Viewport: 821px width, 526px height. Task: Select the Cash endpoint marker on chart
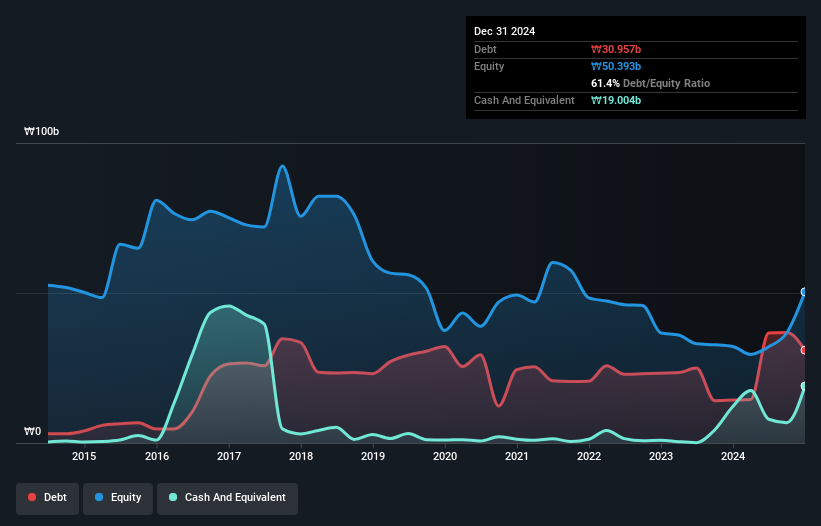tap(804, 386)
